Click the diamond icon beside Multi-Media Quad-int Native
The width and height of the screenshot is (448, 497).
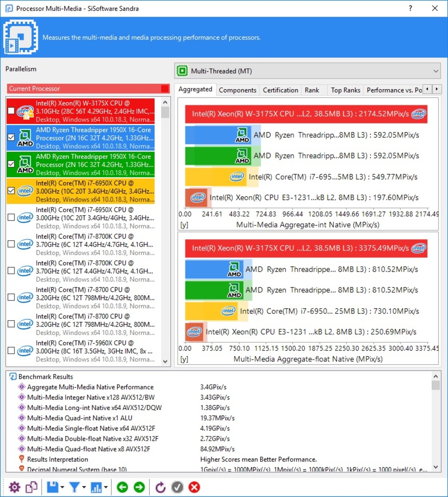(22, 418)
